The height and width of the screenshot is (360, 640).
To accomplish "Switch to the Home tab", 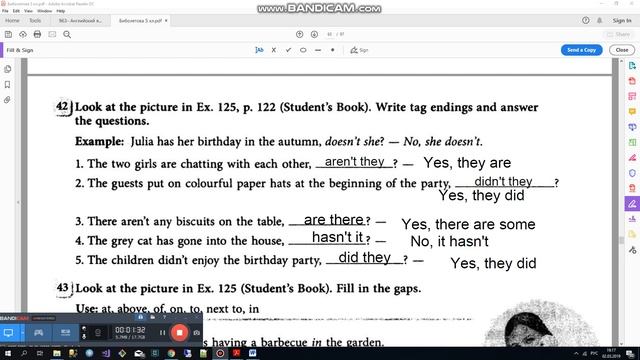I will [12, 20].
